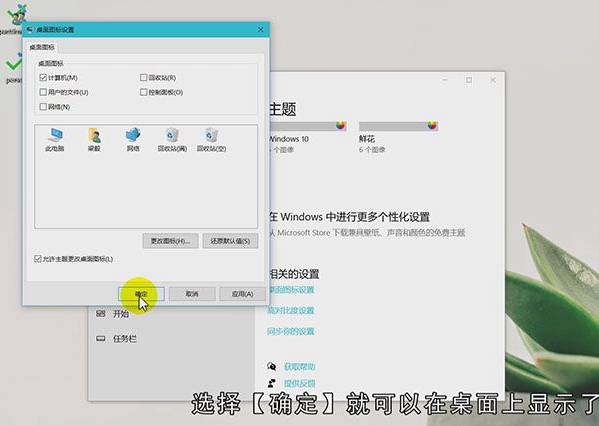Select the 桌面图标 tab

pos(42,47)
